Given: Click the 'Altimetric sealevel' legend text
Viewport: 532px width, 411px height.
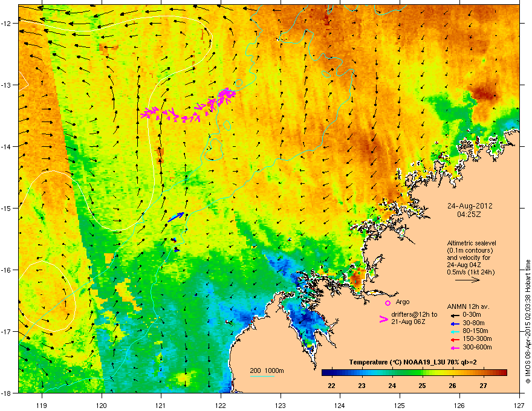Looking at the screenshot, I should [472, 243].
